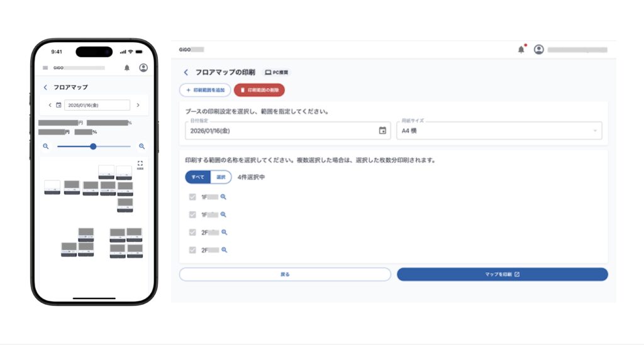Screen dimensions: 644x345
Task: Tap the zoom-in magnifier on phone map
Action: point(142,146)
